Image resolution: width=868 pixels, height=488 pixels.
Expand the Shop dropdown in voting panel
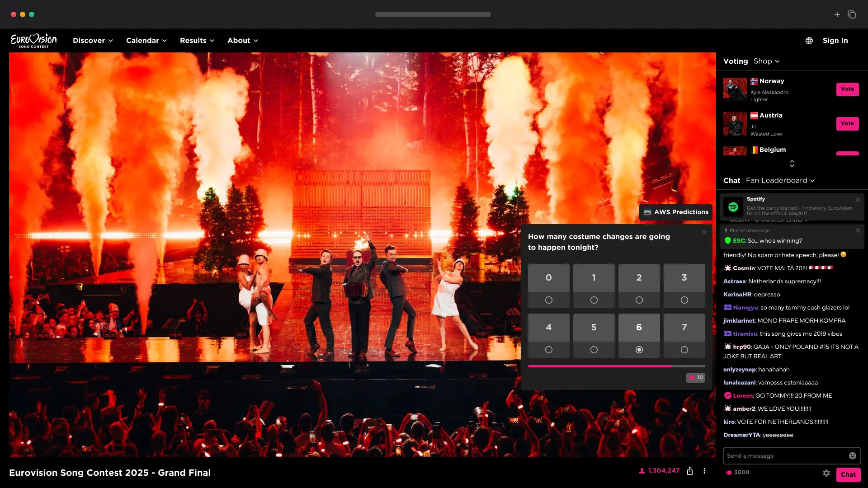point(766,61)
